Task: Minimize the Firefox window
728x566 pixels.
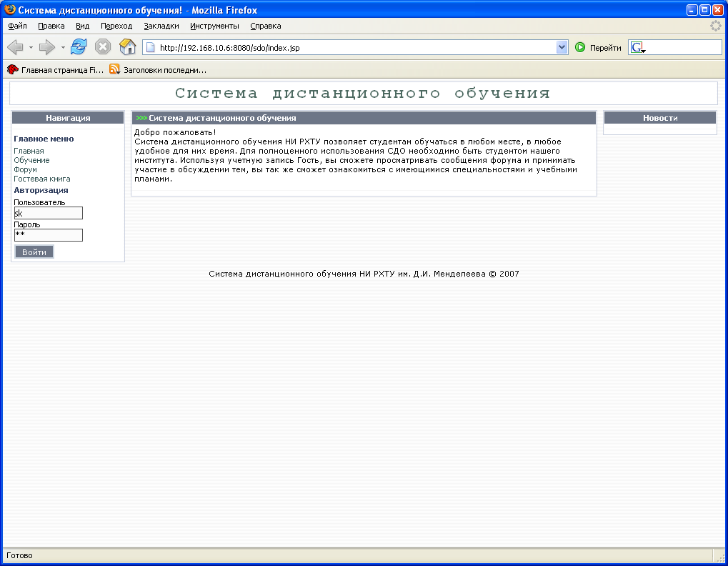Action: tap(692, 10)
